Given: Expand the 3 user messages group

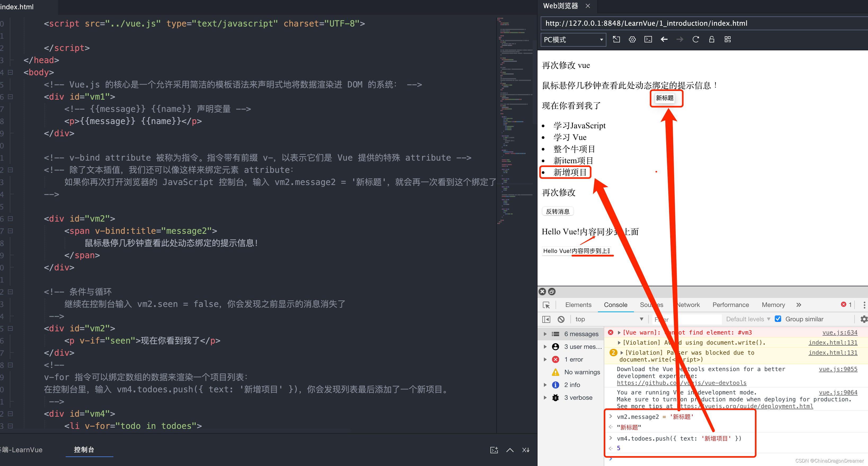Looking at the screenshot, I should point(545,347).
